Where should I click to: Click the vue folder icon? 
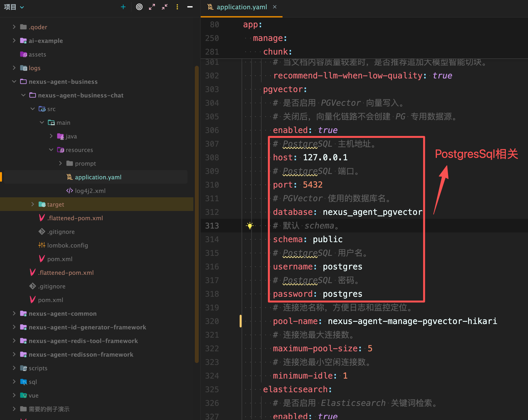point(24,395)
